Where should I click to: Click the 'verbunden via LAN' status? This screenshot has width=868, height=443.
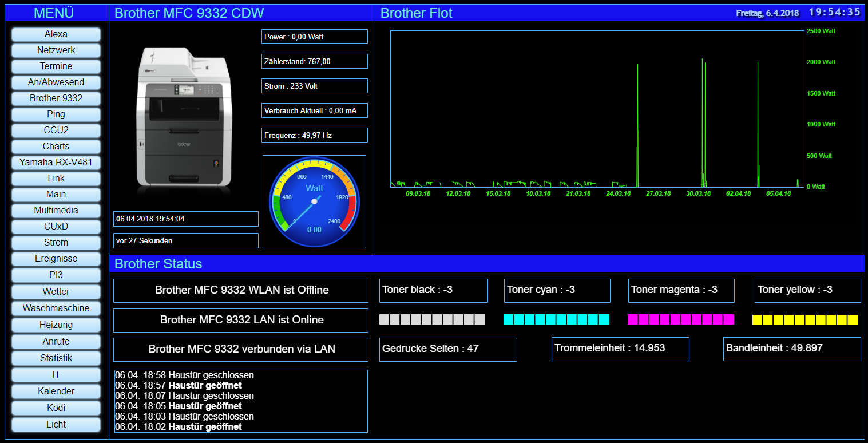241,350
